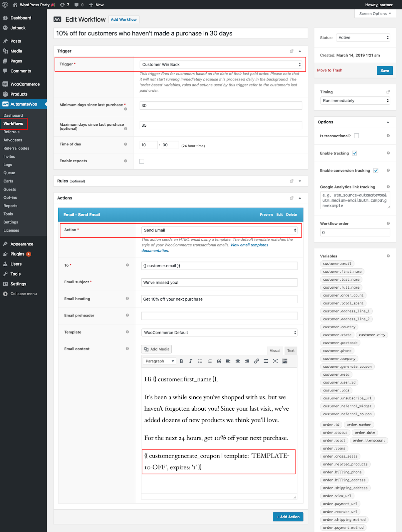Toggle the editor toolbar toggle icon
402x532 pixels.
tap(285, 361)
